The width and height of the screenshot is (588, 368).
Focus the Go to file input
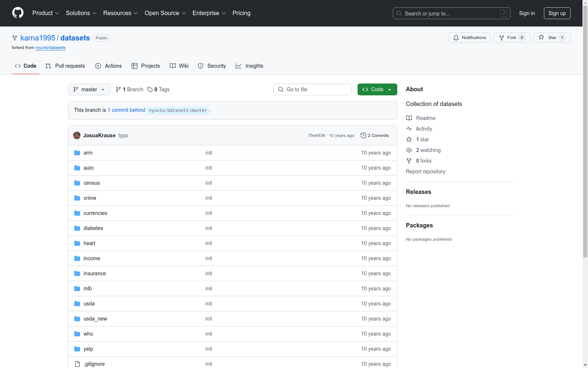[312, 89]
